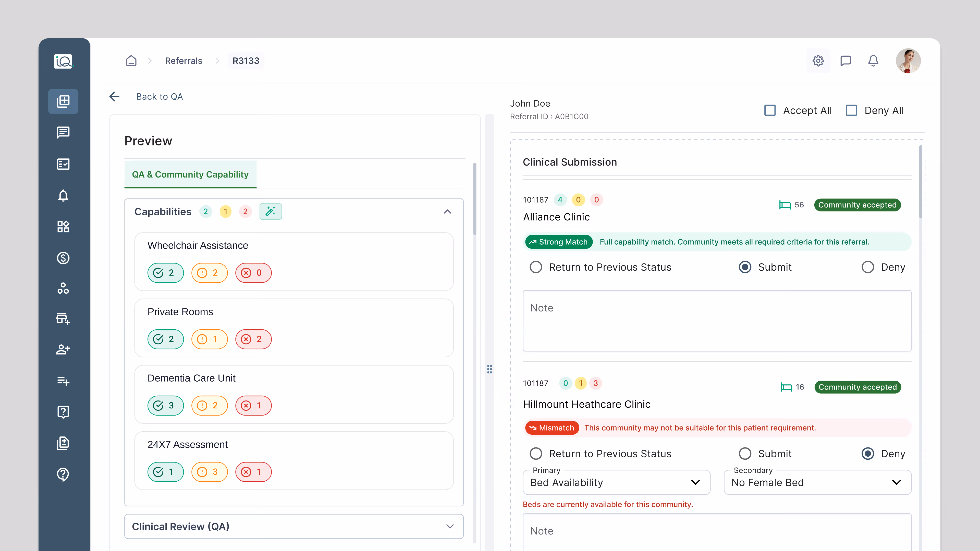Open the chat bubble icon in header
The height and width of the screenshot is (551, 980).
[x=845, y=61]
